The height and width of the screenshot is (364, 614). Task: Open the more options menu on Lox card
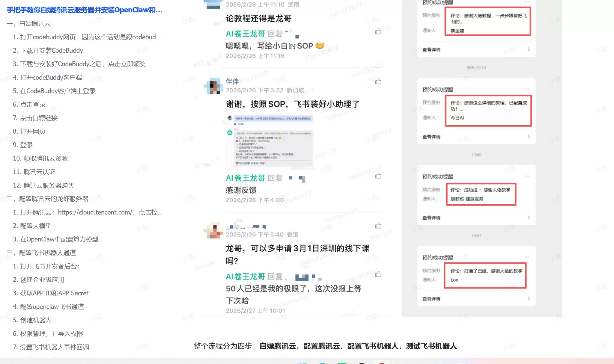point(527,257)
